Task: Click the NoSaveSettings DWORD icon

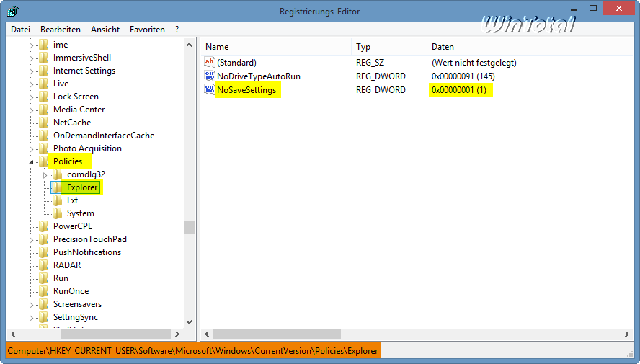Action: (x=210, y=89)
